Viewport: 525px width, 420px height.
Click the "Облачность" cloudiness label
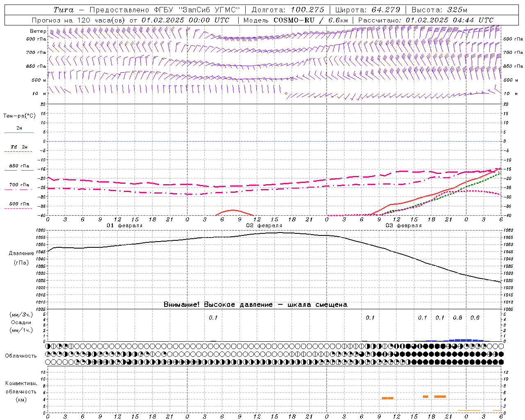pos(21,356)
